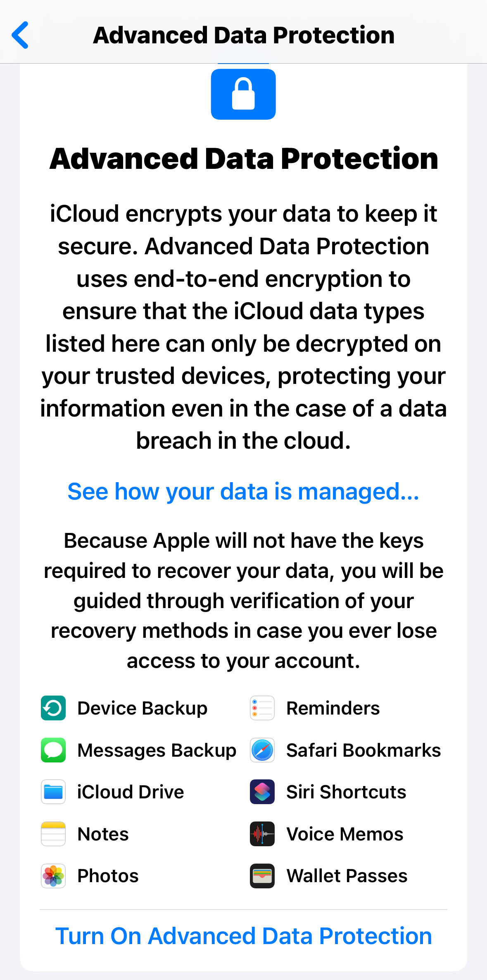Tap the Siri Shortcuts icon
Viewport: 487px width, 980px height.
coord(262,792)
